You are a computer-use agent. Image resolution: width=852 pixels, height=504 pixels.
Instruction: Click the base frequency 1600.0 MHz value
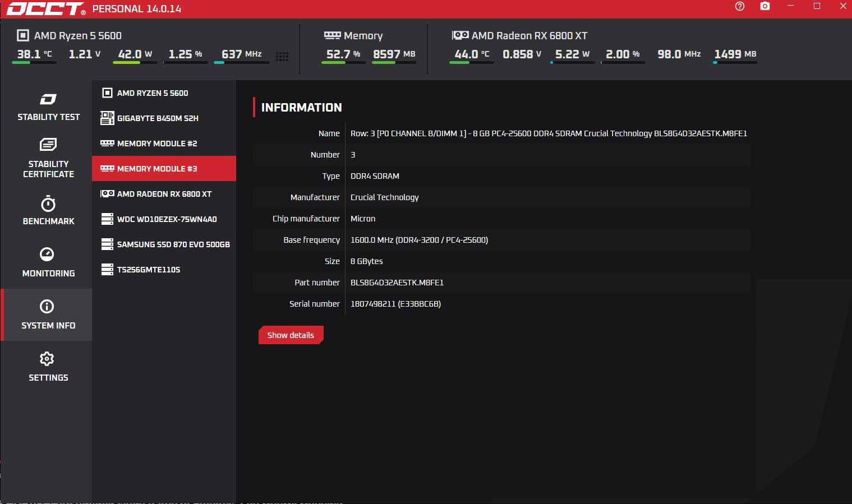[419, 240]
